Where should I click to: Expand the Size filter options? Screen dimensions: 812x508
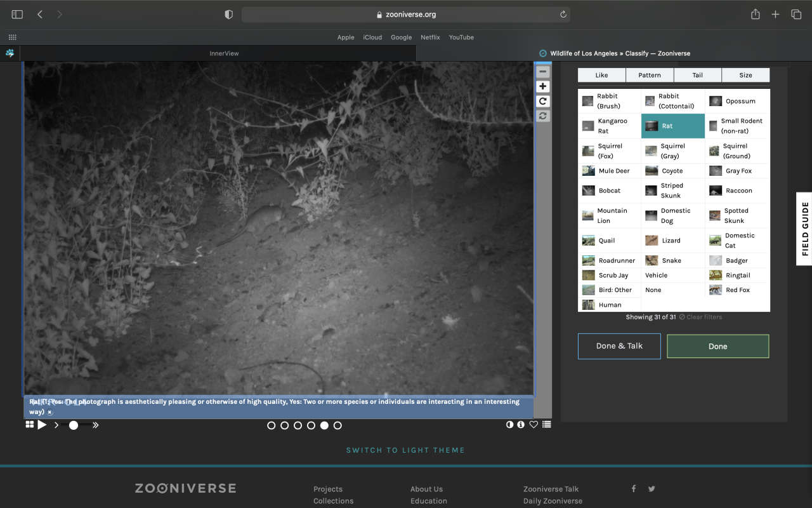coord(745,75)
